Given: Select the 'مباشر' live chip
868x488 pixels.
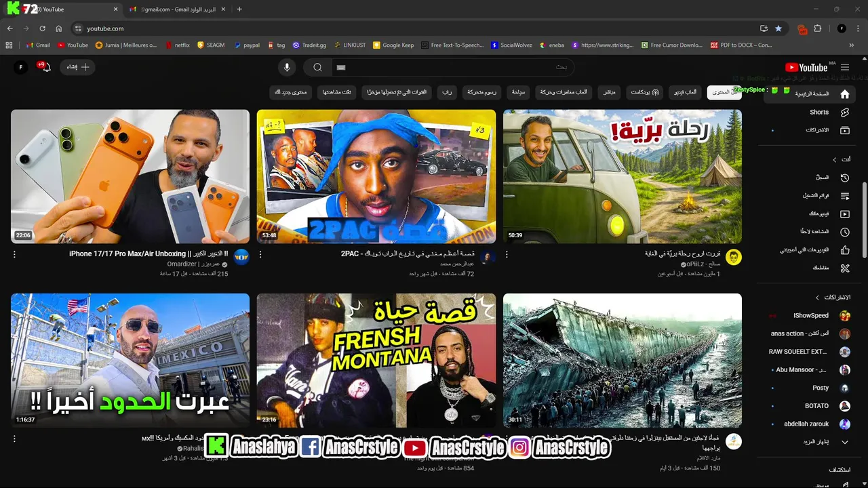Looking at the screenshot, I should click(610, 92).
